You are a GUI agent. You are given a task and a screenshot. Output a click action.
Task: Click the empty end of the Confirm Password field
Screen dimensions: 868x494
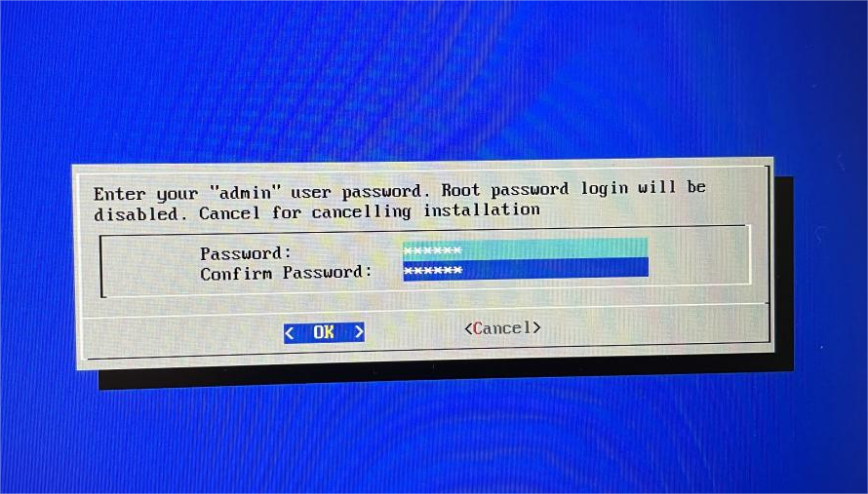[x=556, y=269]
